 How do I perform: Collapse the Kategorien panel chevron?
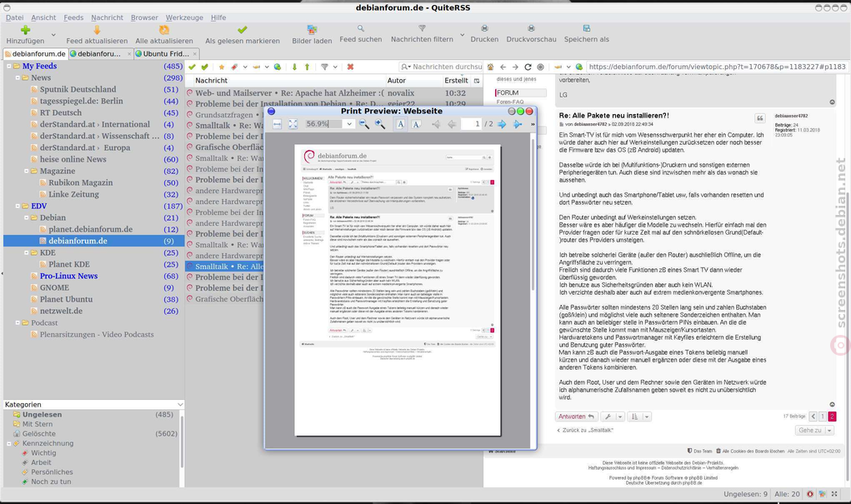point(180,405)
